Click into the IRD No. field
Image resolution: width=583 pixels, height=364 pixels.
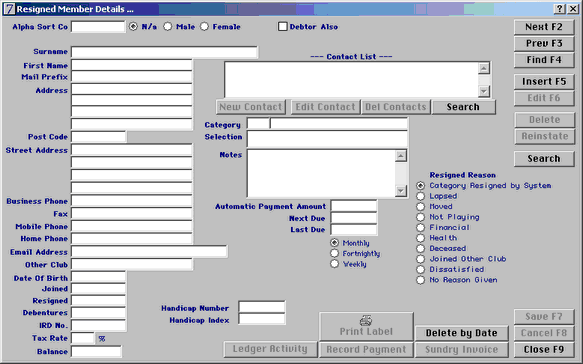[x=99, y=325]
